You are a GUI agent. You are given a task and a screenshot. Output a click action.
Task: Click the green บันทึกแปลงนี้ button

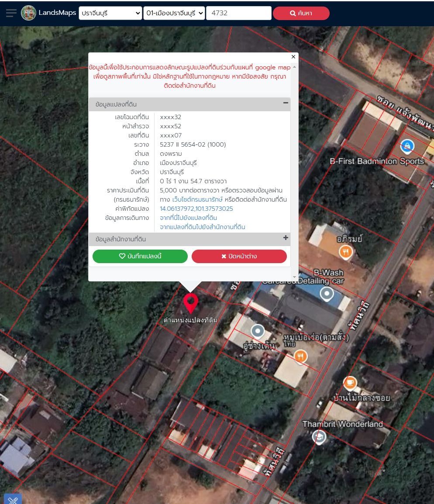point(140,256)
